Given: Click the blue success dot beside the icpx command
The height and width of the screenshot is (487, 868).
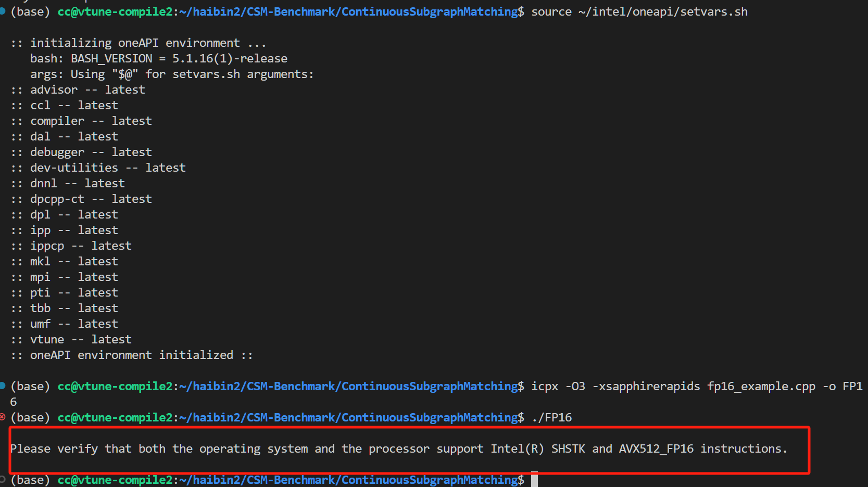Looking at the screenshot, I should (x=3, y=386).
